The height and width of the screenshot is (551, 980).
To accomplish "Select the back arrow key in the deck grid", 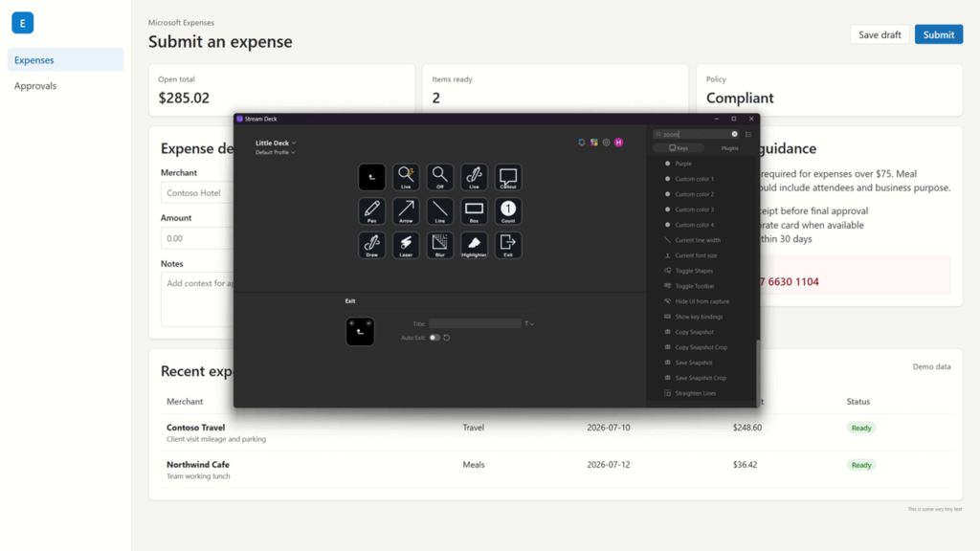I will click(372, 177).
